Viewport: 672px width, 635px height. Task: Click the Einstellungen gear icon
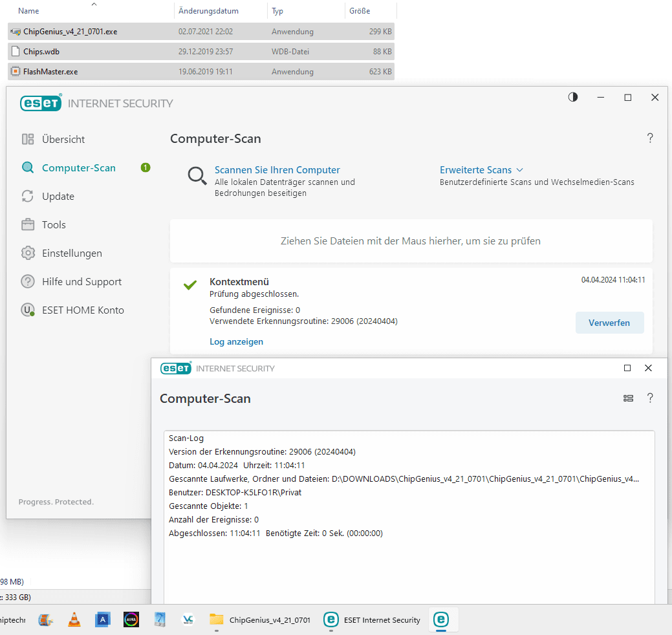[x=28, y=253]
